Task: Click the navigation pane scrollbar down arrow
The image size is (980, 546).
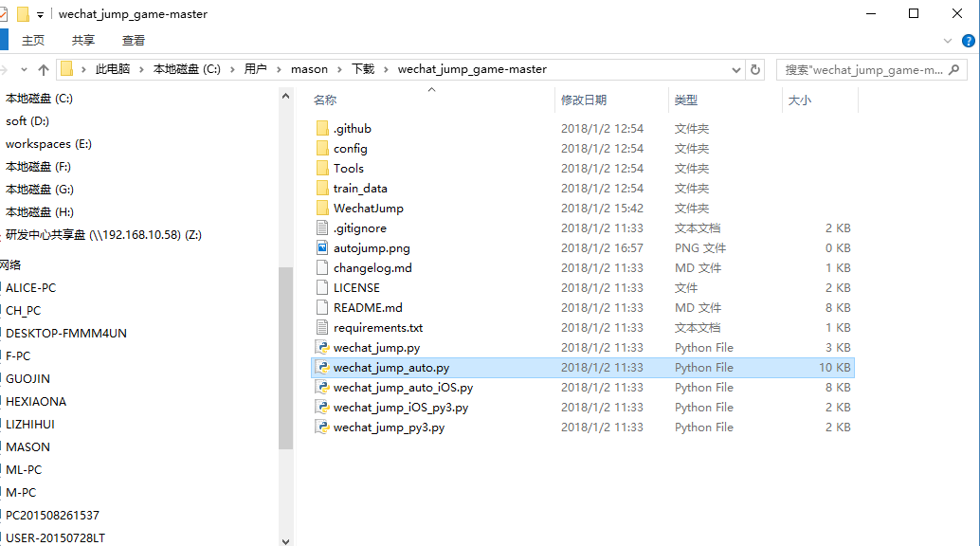Action: 285,541
